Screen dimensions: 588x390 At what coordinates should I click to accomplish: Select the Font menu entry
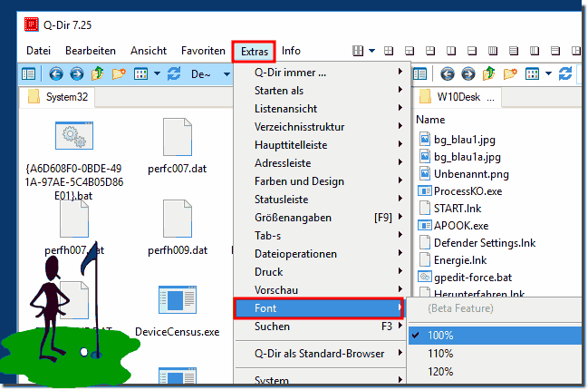click(x=319, y=308)
